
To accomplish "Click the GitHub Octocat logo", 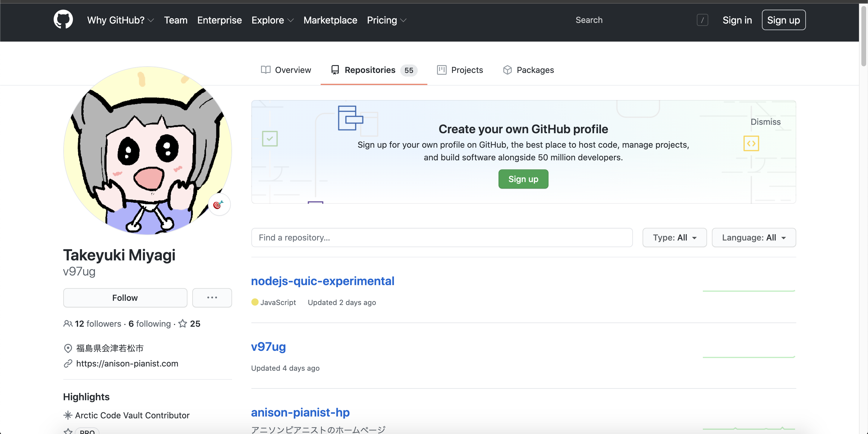I will pos(63,20).
